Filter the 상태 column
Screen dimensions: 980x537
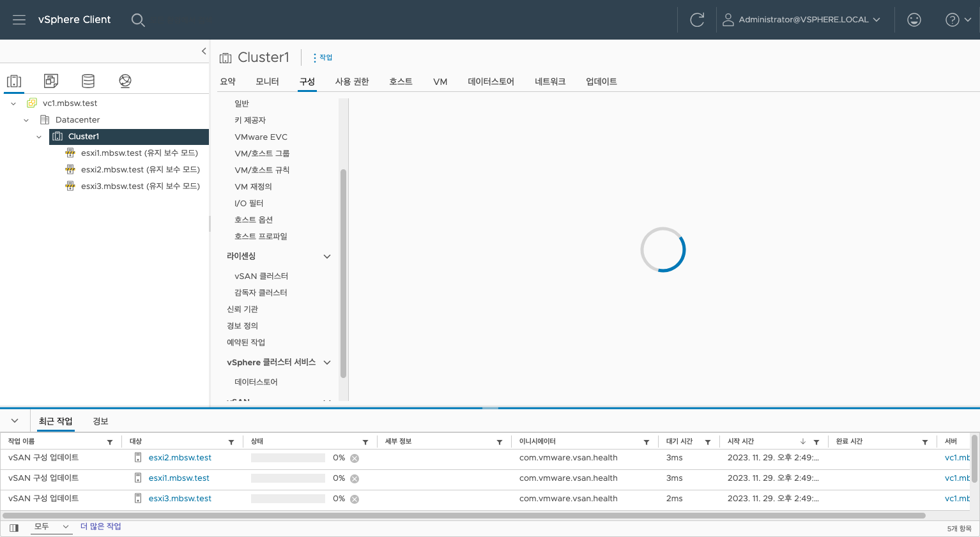coord(365,442)
